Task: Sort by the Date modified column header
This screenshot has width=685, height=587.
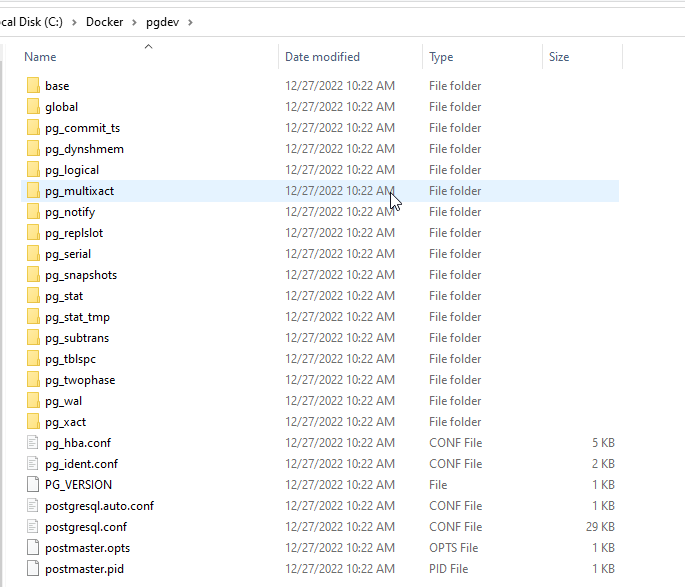Action: click(x=322, y=57)
